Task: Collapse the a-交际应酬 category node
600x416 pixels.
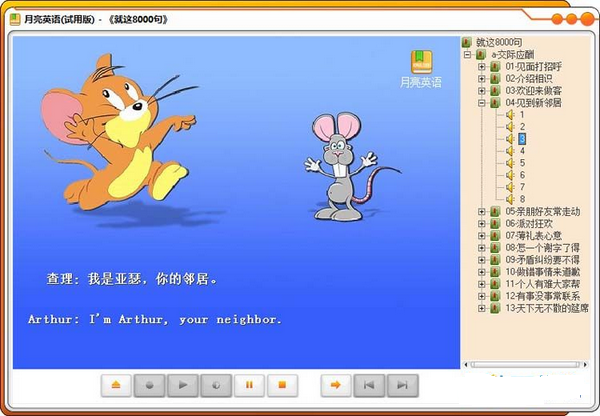Action: (x=469, y=54)
